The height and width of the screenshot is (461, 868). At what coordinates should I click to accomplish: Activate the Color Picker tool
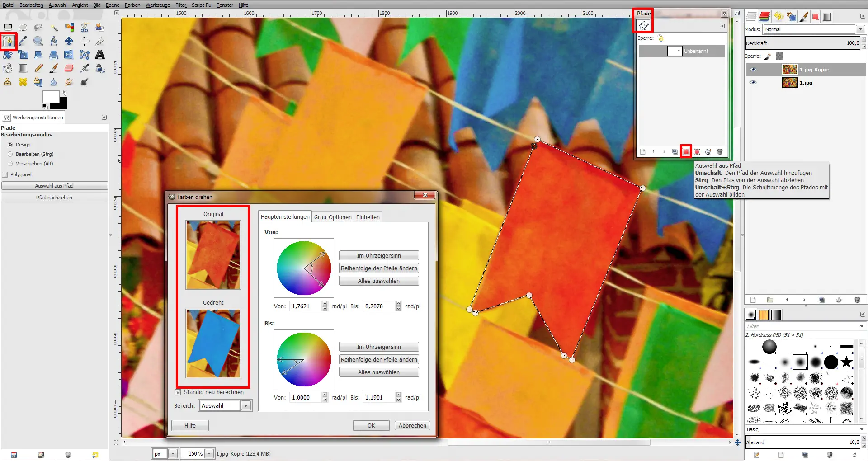click(23, 41)
